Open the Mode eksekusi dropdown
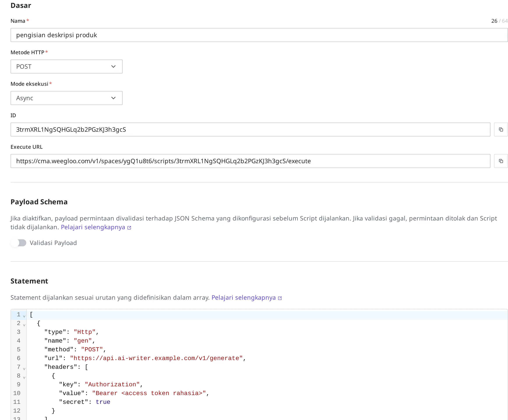508x420 pixels. [67, 98]
